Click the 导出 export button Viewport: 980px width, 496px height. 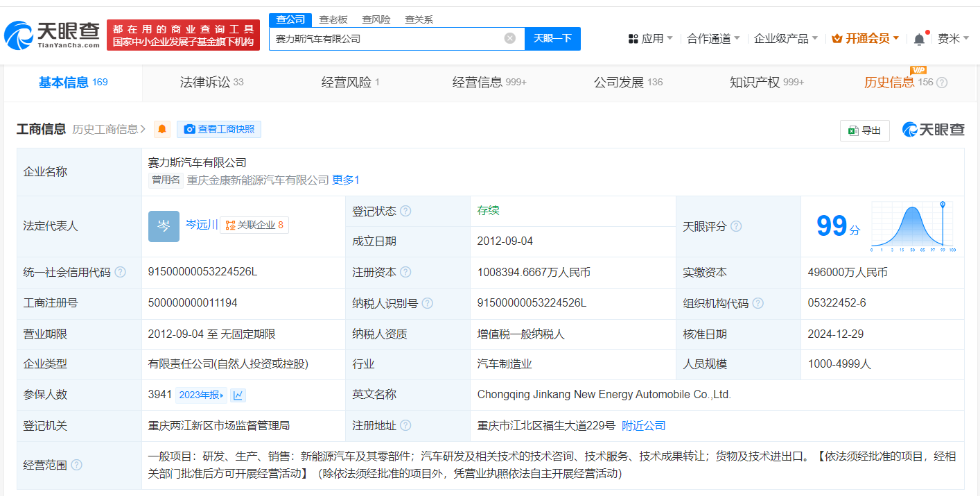click(864, 130)
